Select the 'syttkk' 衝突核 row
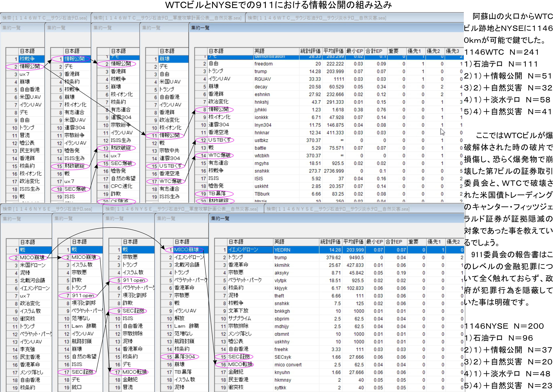556x392 pixels. (x=280, y=388)
